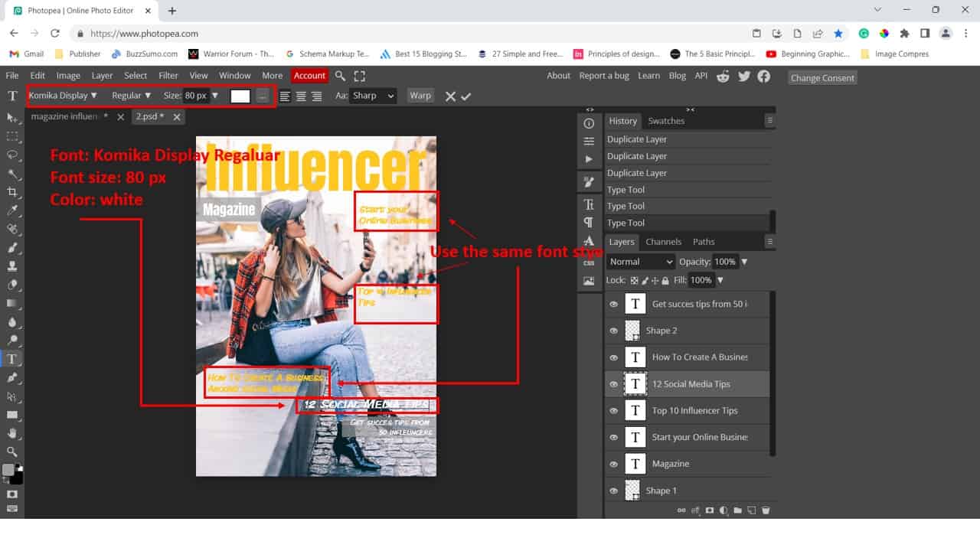Activate the Hand tool

point(12,433)
